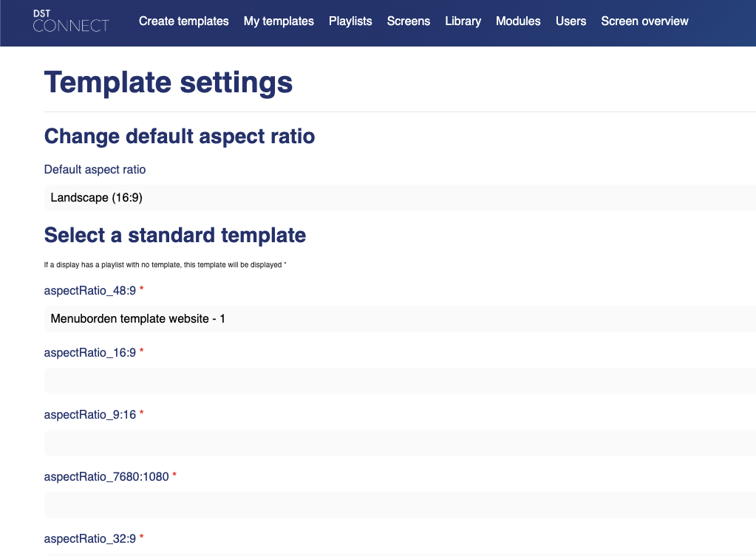Click the aspectRatio_9:16 label

[x=90, y=415]
